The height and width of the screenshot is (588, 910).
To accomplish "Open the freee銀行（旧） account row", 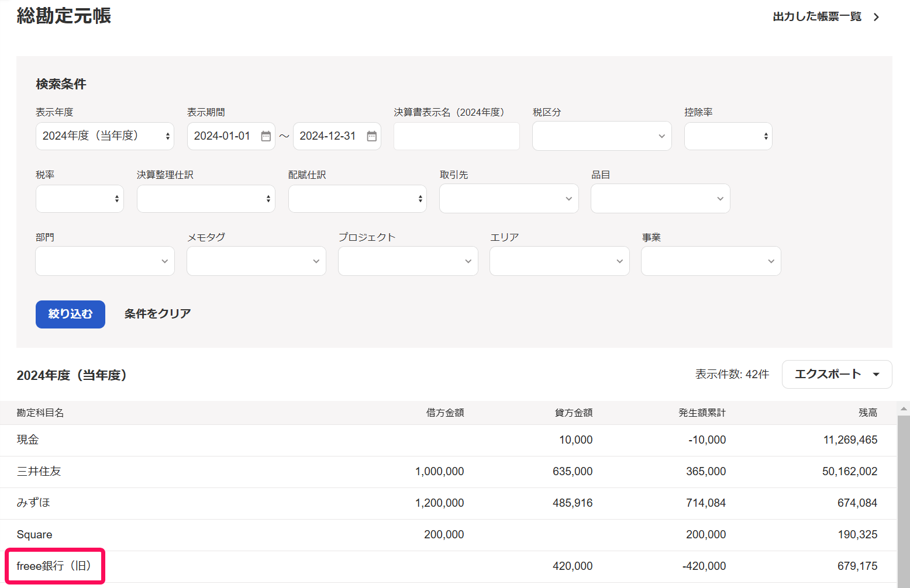I will coord(448,566).
